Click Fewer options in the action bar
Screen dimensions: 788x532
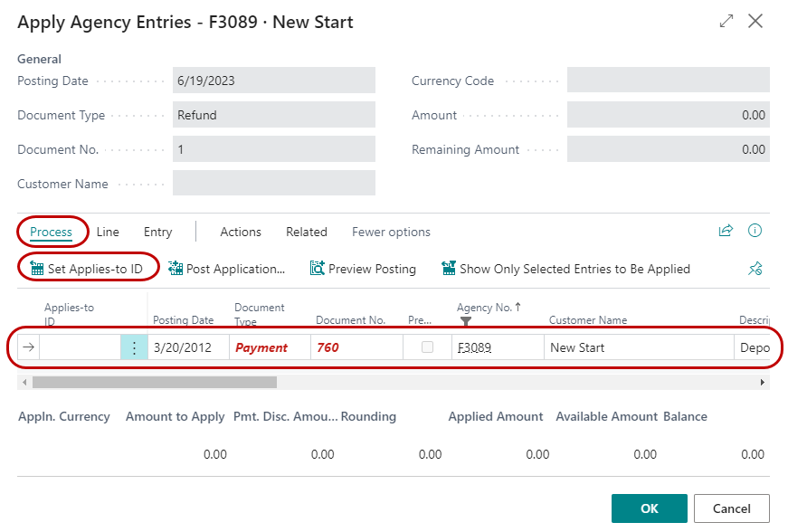point(391,232)
